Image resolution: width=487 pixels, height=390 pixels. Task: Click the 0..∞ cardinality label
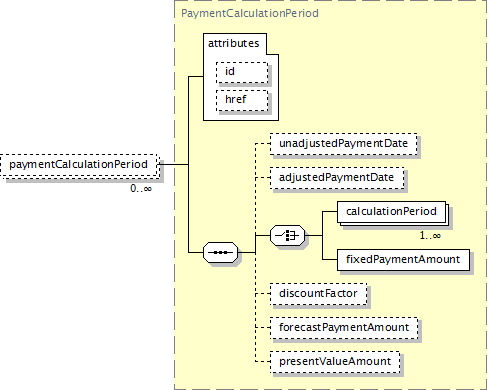tap(141, 189)
